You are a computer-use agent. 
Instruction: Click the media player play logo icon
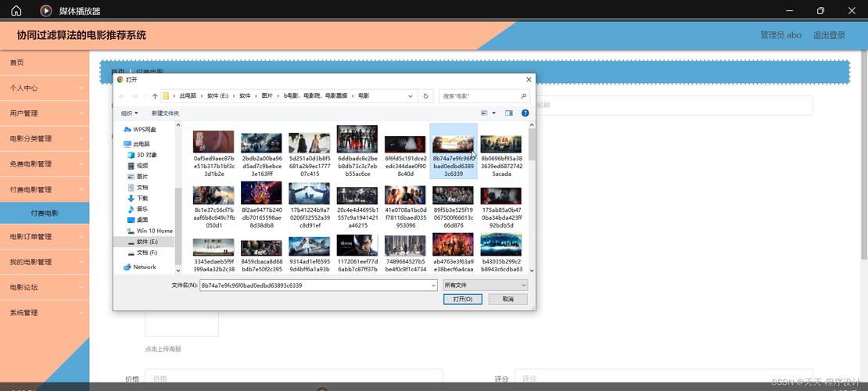coord(46,10)
